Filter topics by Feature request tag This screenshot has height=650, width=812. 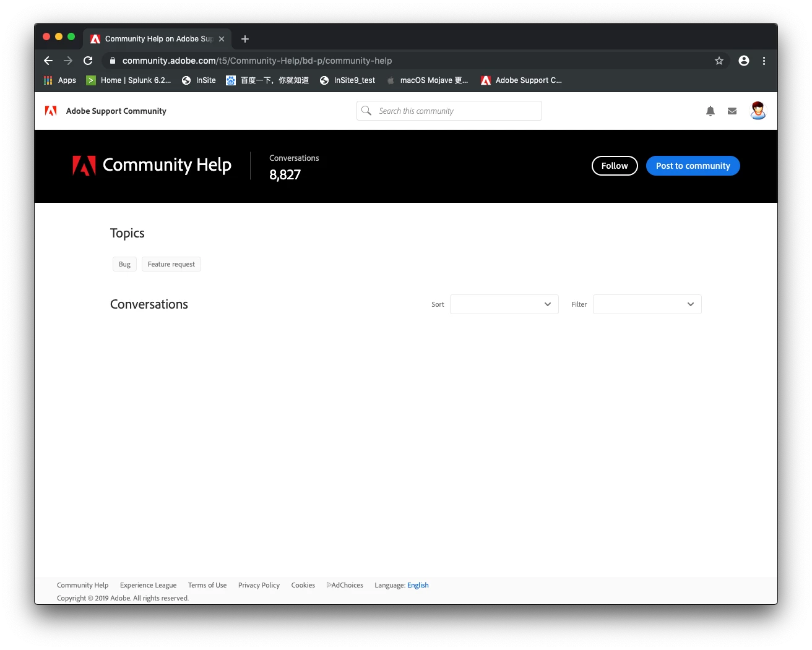[x=171, y=264]
